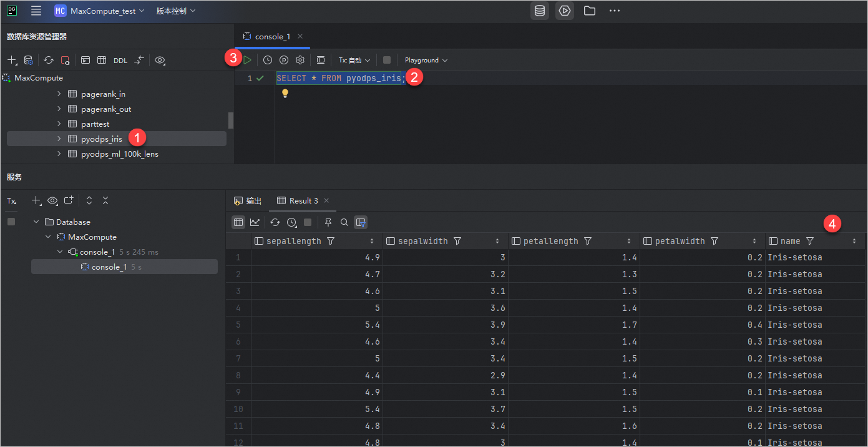
Task: Open the 版本控制 menu
Action: [x=175, y=11]
